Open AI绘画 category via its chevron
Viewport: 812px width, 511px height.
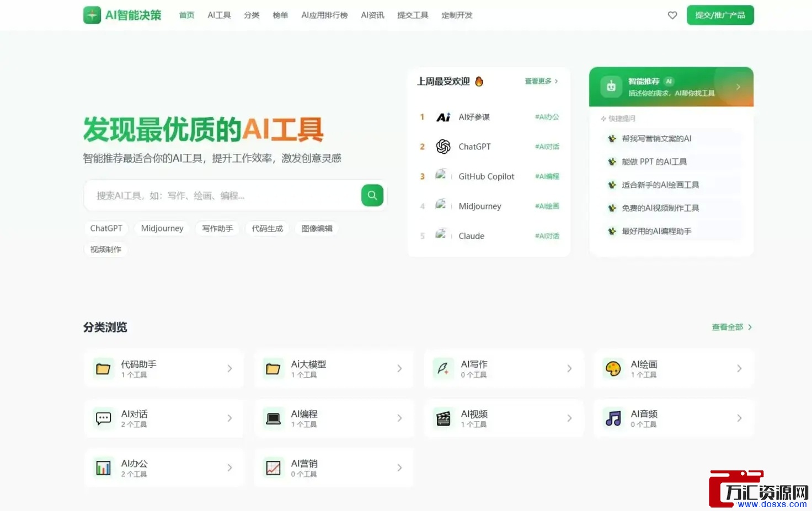[739, 369]
